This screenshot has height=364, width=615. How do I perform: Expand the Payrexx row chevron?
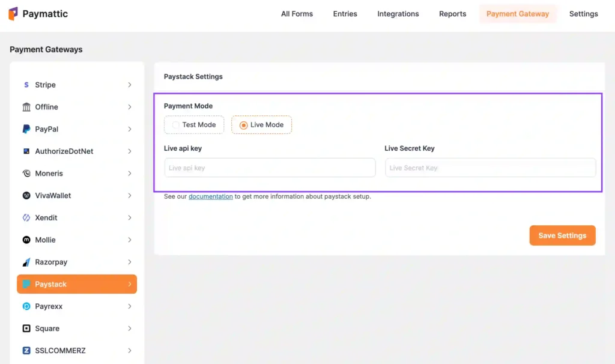tap(130, 306)
